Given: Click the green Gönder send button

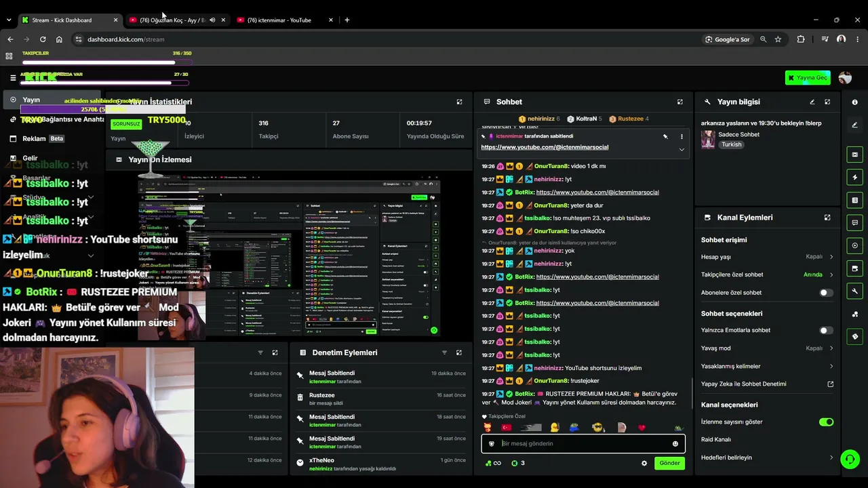Looking at the screenshot, I should 669,464.
